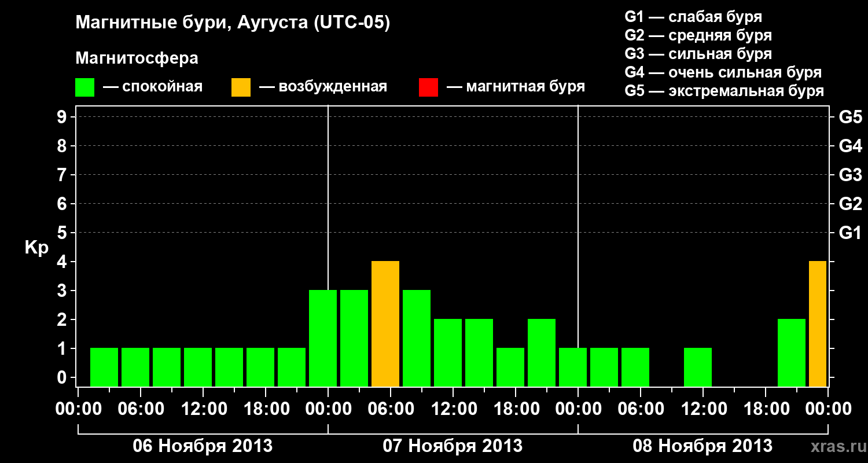Click the 'G4 — очень сильная буря' legend line
Image resolution: width=868 pixels, height=463 pixels.
[x=723, y=72]
